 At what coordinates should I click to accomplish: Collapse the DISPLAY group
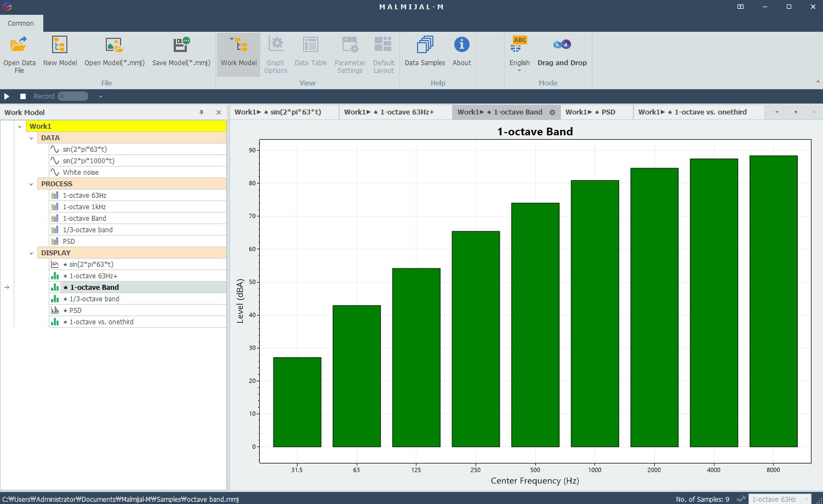click(31, 253)
